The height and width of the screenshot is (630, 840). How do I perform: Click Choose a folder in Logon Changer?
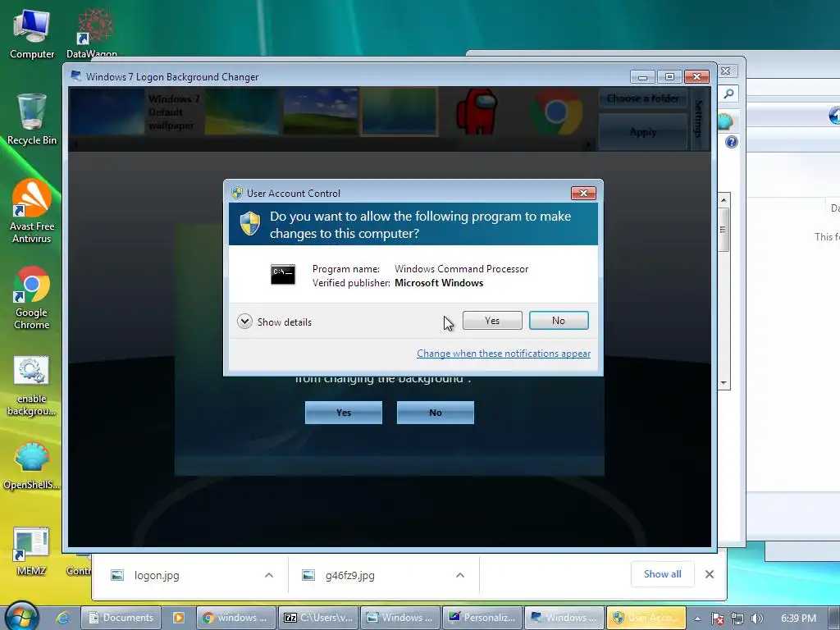(x=643, y=98)
